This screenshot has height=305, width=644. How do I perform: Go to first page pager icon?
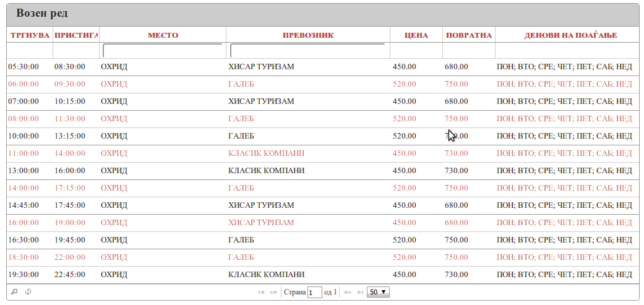261,292
